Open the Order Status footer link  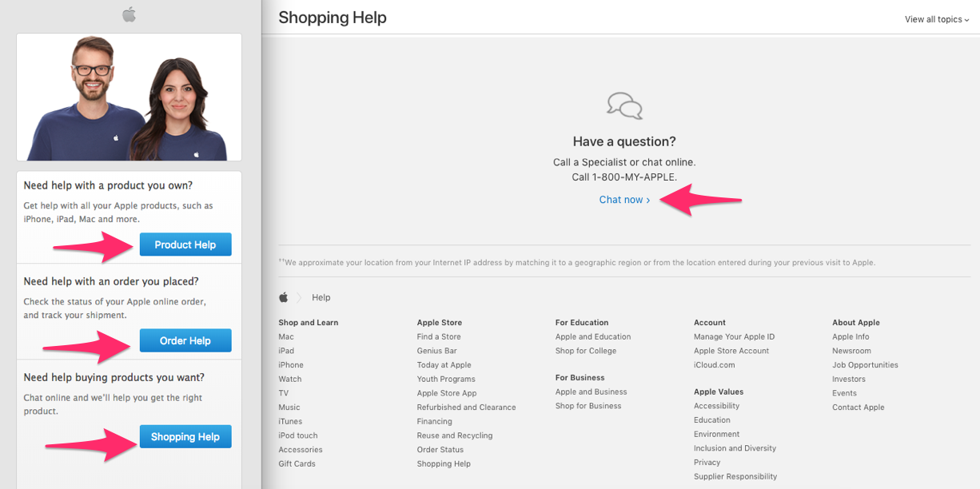440,450
